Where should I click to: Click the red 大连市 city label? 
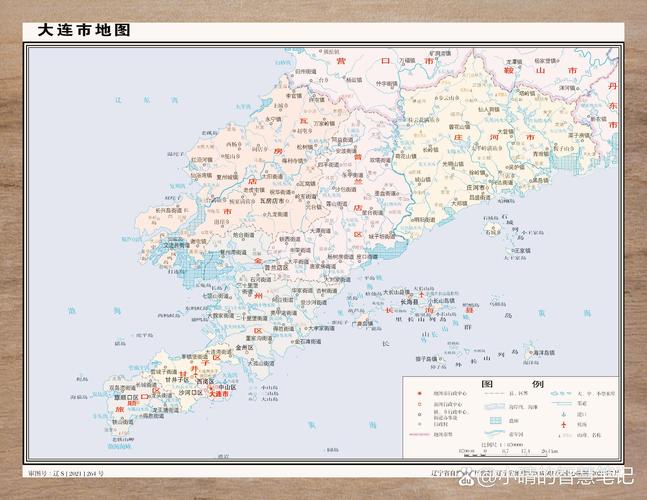[219, 394]
